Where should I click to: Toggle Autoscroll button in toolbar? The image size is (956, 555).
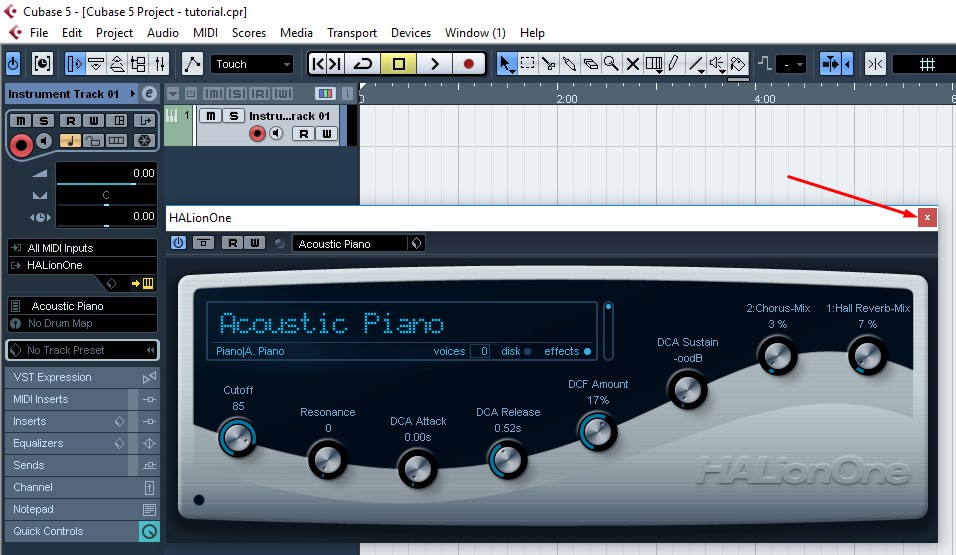point(830,63)
